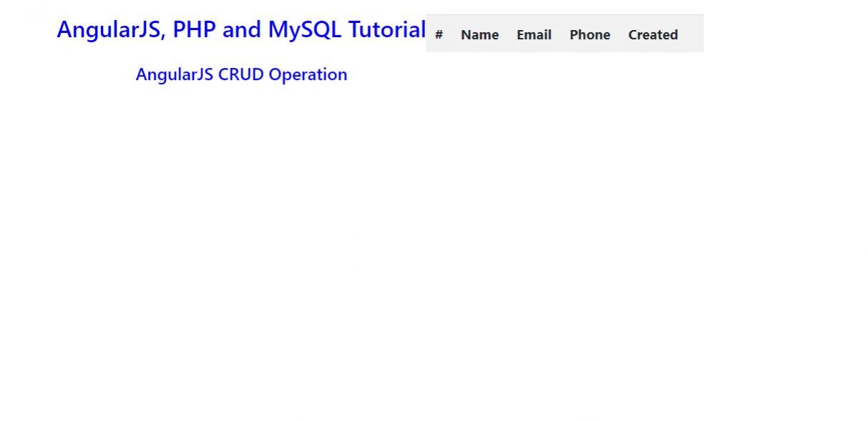Select the '#' column header
The height and width of the screenshot is (421, 868).
[439, 34]
